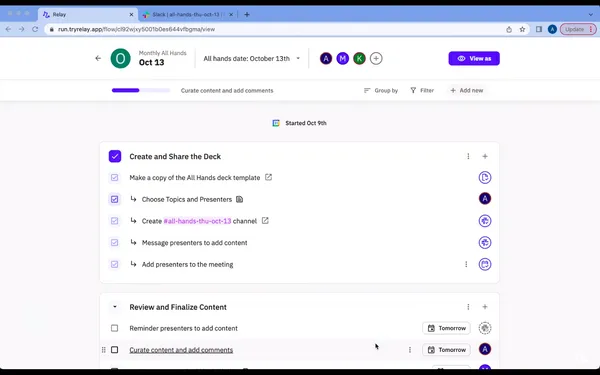Click the Slack automation icon on Create channel row
The image size is (600, 375).
(x=485, y=221)
